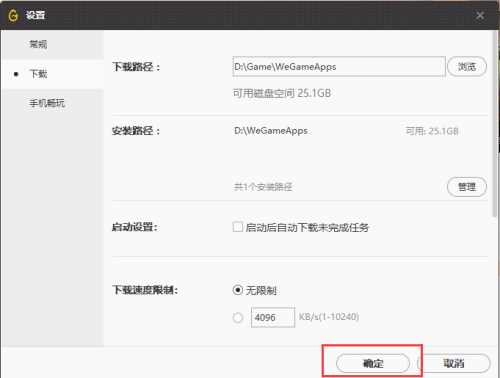The height and width of the screenshot is (378, 500).
Task: Confirm settings with 确定 button
Action: coord(373,363)
